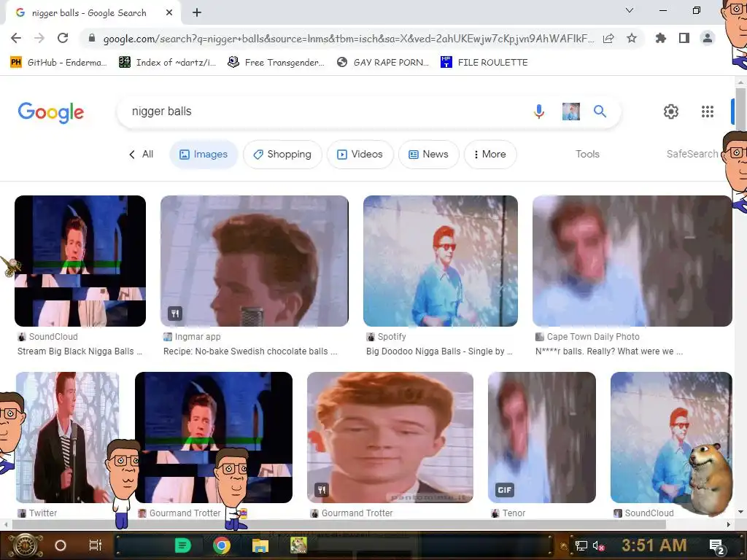Viewport: 747px width, 560px height.
Task: Click the horizontal scrollbar track
Action: (339, 524)
